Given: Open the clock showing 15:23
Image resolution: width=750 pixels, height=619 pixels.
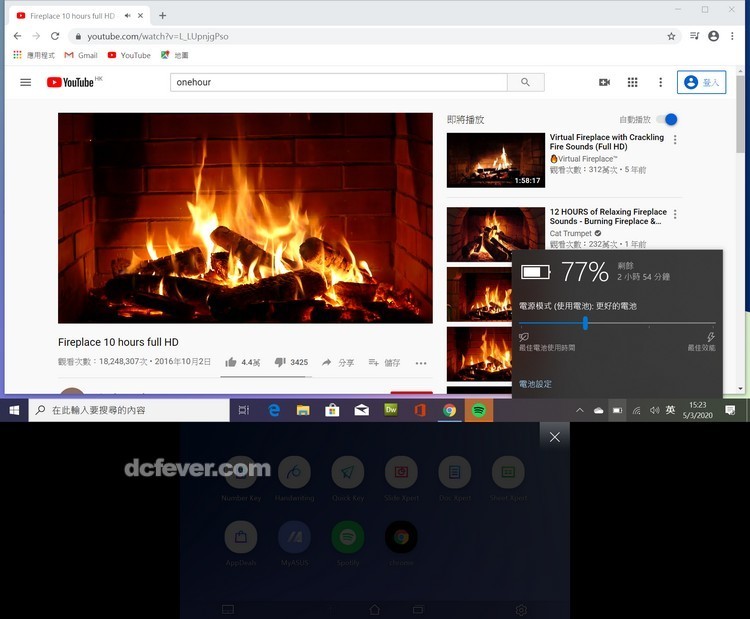Looking at the screenshot, I should 697,410.
